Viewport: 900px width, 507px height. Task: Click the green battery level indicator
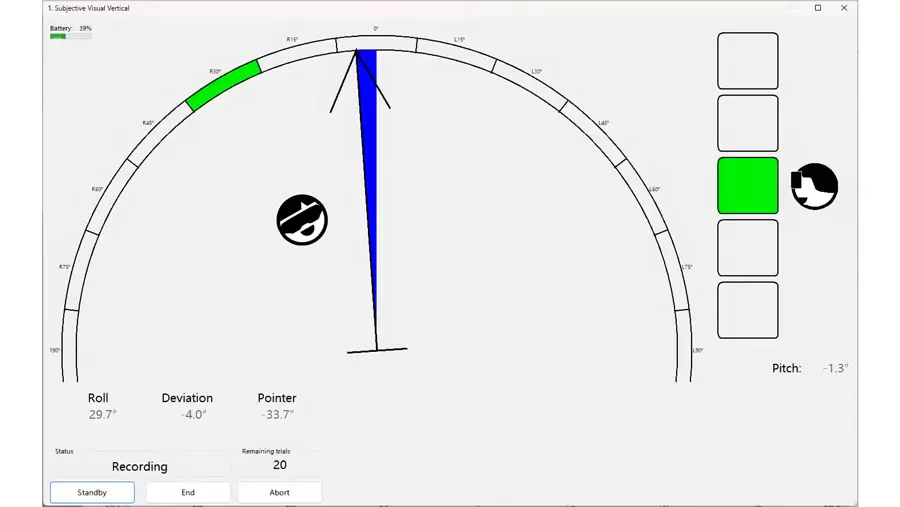click(58, 36)
